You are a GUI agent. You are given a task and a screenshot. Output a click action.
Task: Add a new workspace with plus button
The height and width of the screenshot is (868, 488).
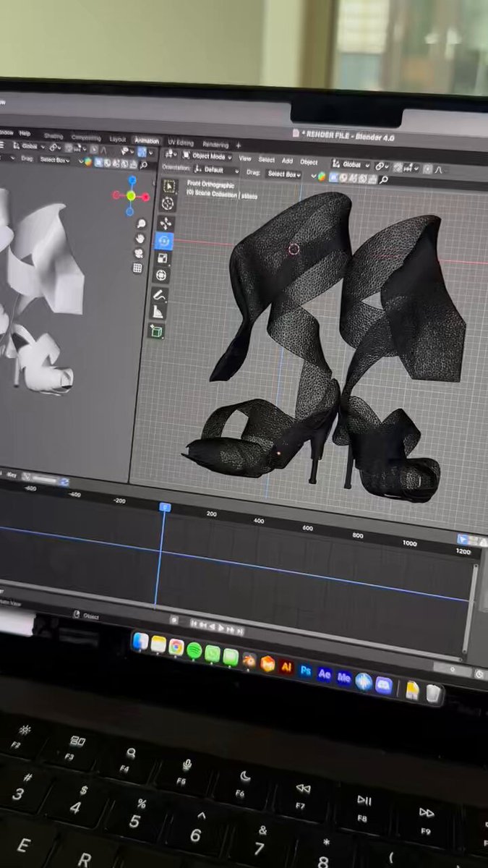[x=238, y=146]
